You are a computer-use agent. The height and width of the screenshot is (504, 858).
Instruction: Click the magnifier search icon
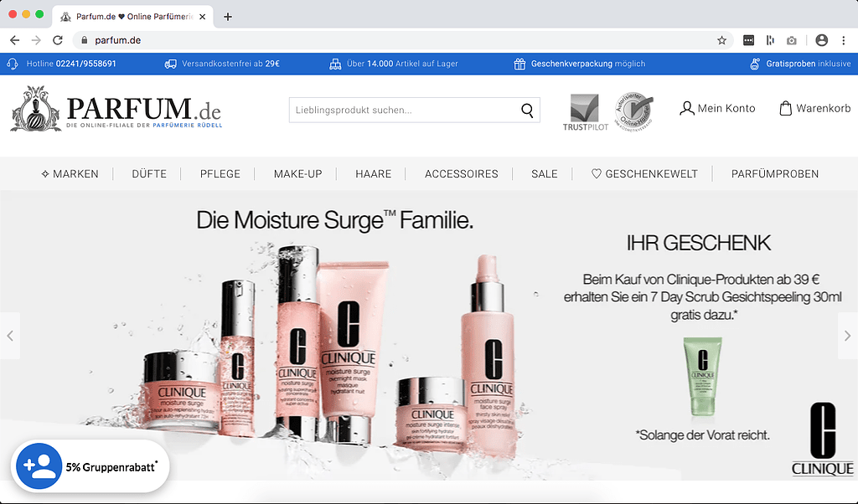(527, 110)
